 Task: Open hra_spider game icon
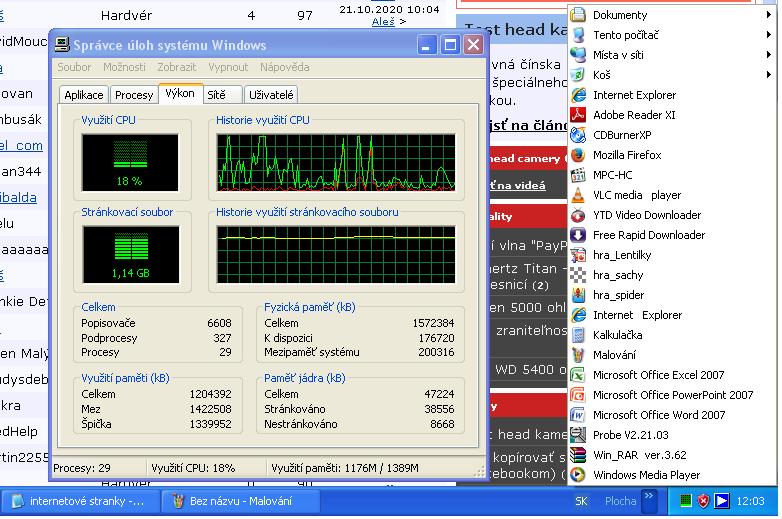point(578,295)
